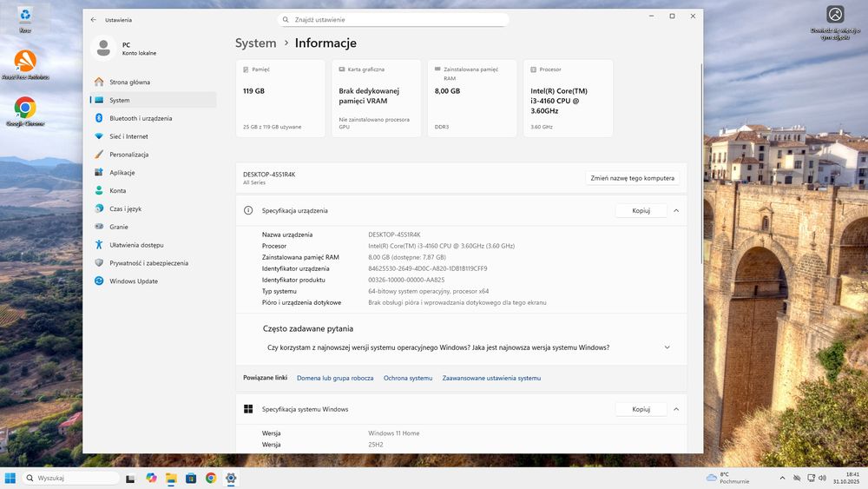Click the Windows logo beside Specyfikacja systemu Windows
Image resolution: width=868 pixels, height=489 pixels.
(x=248, y=409)
